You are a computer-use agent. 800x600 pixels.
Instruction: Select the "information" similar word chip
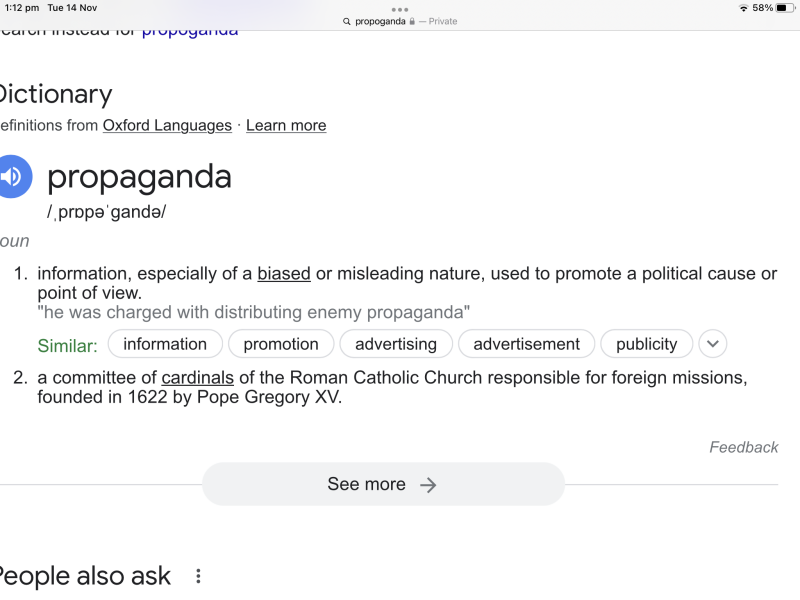[x=165, y=344]
